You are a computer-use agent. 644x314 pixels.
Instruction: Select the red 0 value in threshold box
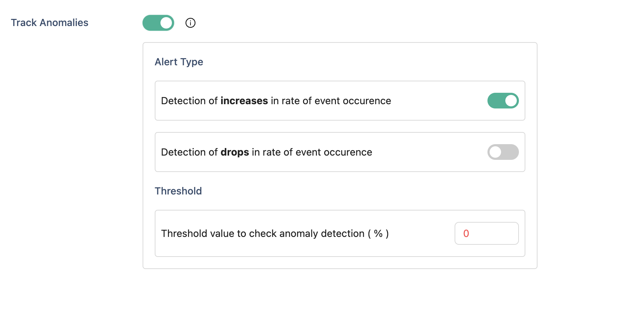click(x=466, y=233)
